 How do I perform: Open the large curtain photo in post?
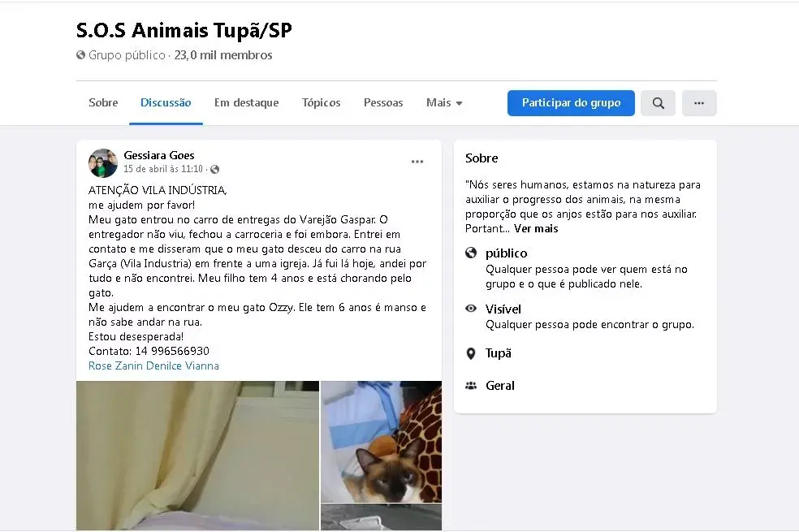point(197,456)
